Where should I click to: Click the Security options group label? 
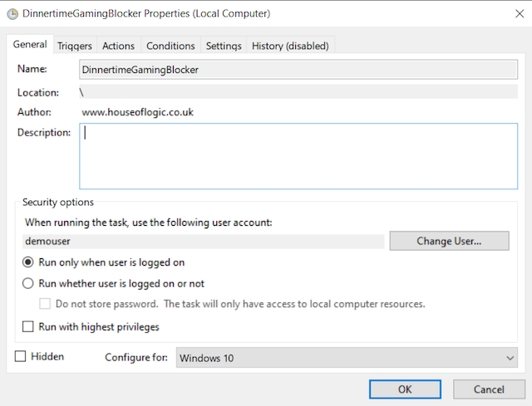(58, 202)
